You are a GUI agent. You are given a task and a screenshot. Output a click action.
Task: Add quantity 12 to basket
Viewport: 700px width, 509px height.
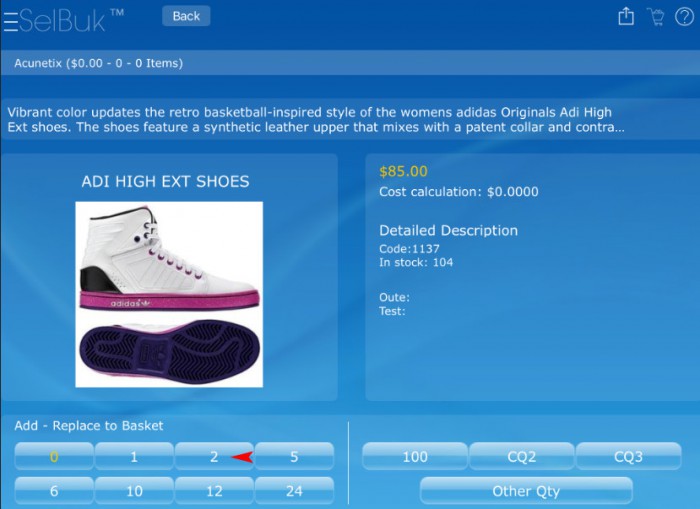tap(214, 491)
